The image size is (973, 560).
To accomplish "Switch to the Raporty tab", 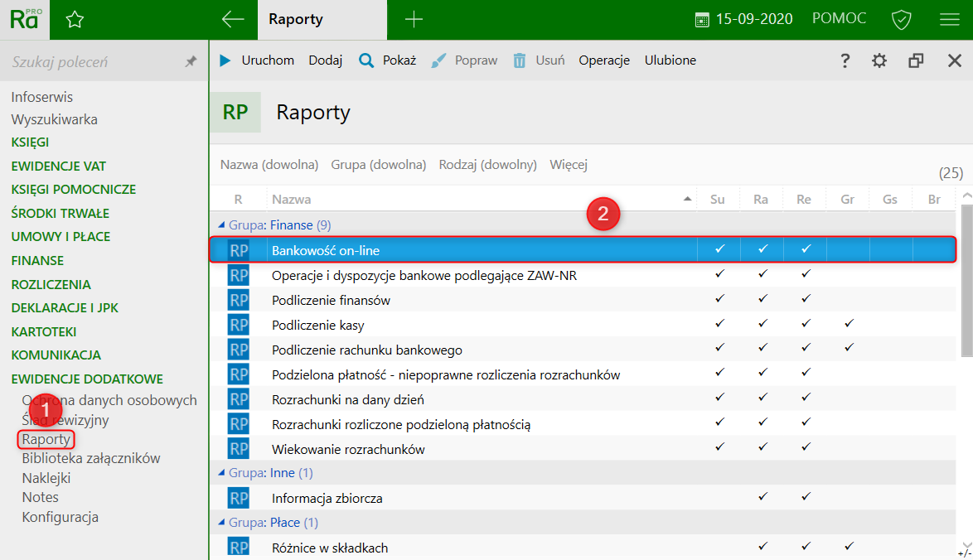I will click(296, 20).
